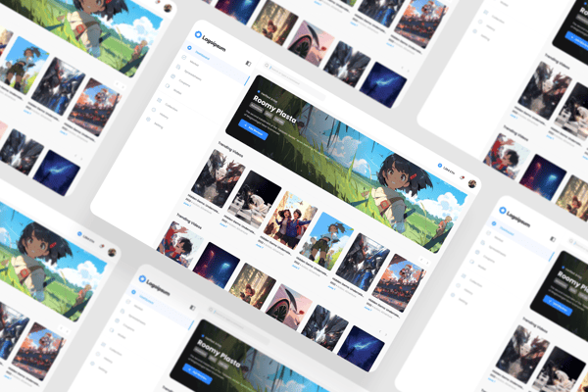Open the blue night sky thumbnail in the central dashboard
This screenshot has width=588, height=392.
361,349
